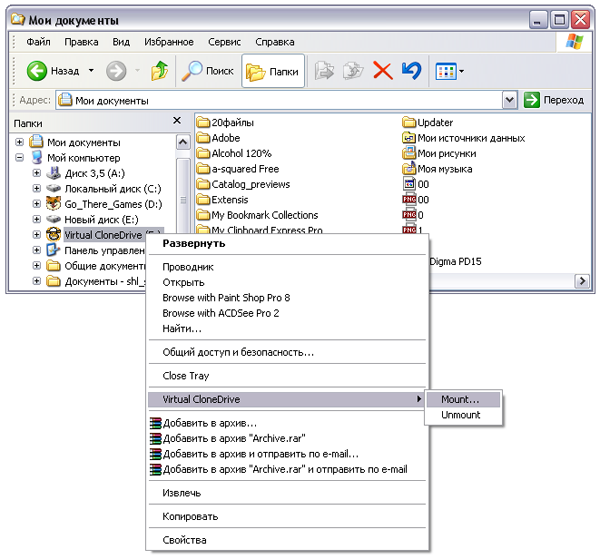Viewport: 600px width, 559px height.
Task: Click the Forward arrow icon
Action: pos(116,71)
